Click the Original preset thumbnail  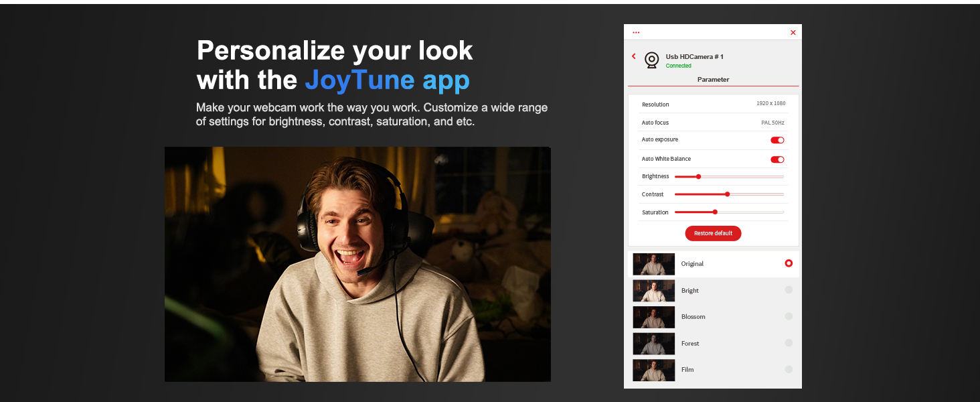(653, 264)
